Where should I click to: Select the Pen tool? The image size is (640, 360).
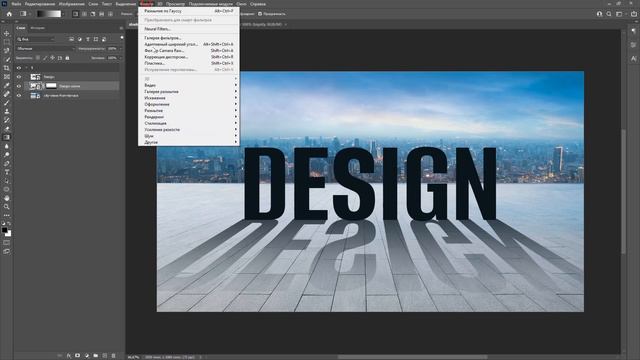pos(6,163)
